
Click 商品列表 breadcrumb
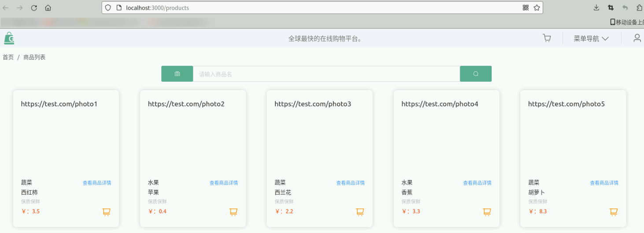34,57
